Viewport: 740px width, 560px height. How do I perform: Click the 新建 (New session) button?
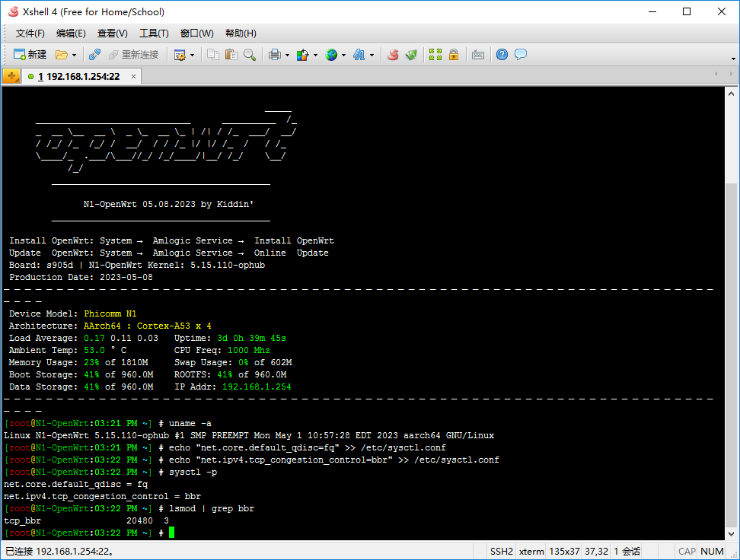[30, 55]
